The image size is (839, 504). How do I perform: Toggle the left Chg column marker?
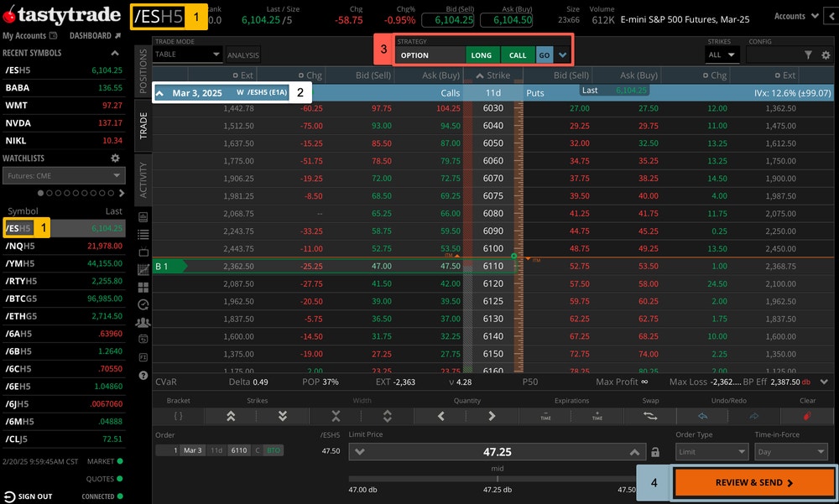point(301,75)
